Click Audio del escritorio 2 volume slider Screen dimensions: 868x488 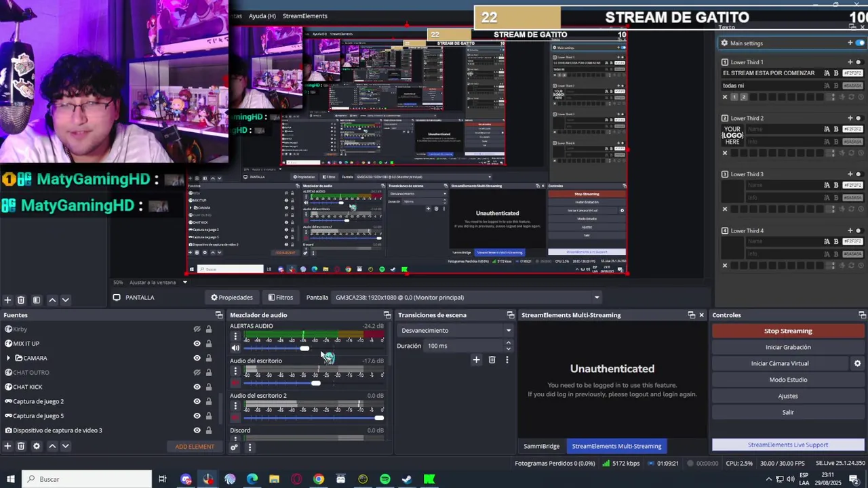tap(313, 418)
